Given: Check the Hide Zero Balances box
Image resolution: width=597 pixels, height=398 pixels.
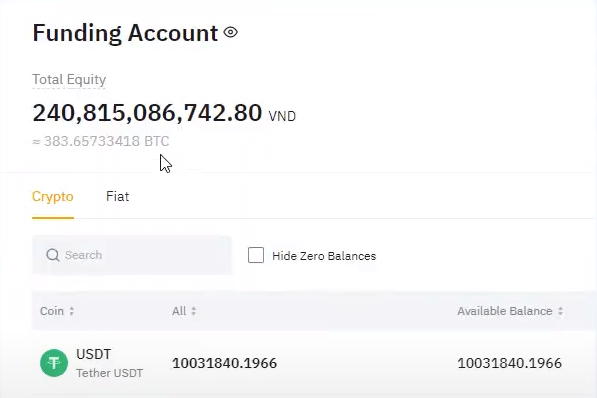Looking at the screenshot, I should [256, 255].
